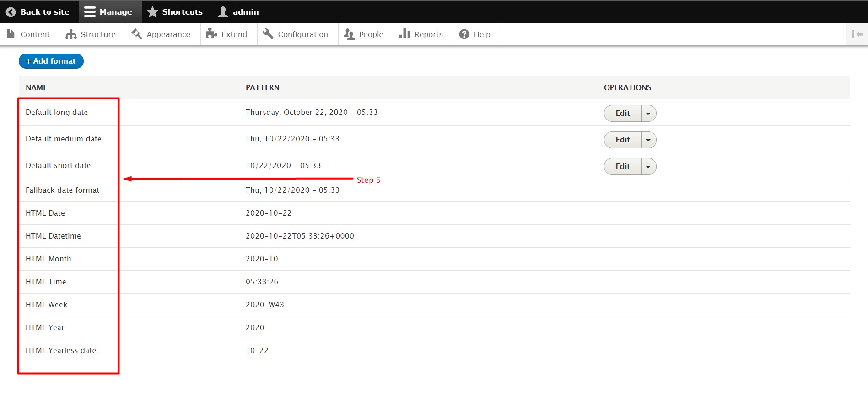
Task: Click the PATTERN column header
Action: (263, 87)
